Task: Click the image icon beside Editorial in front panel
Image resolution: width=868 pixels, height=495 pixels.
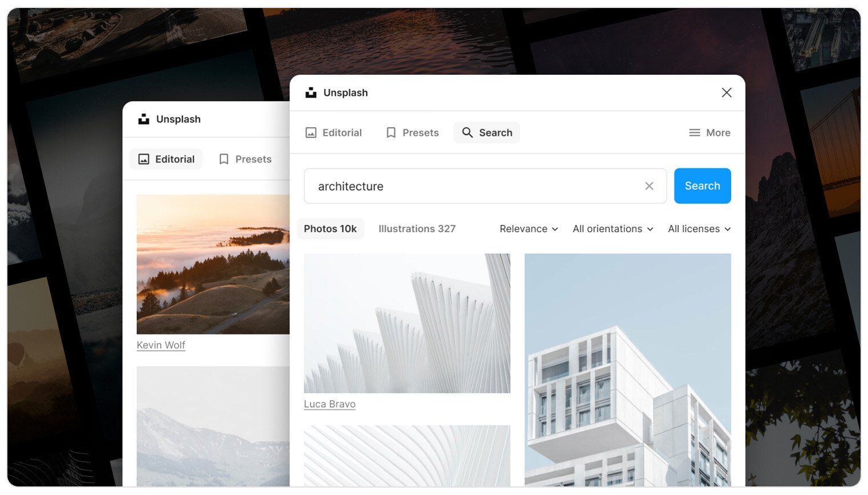Action: click(x=311, y=133)
